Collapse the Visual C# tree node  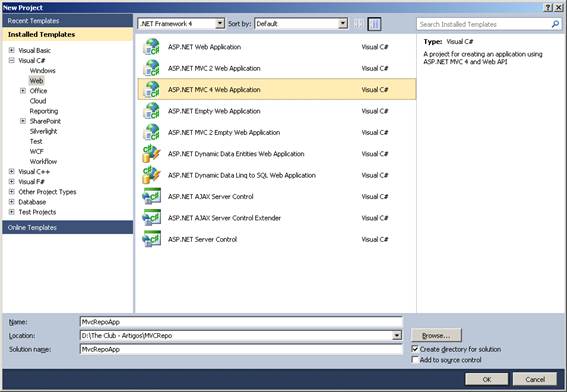tap(12, 60)
